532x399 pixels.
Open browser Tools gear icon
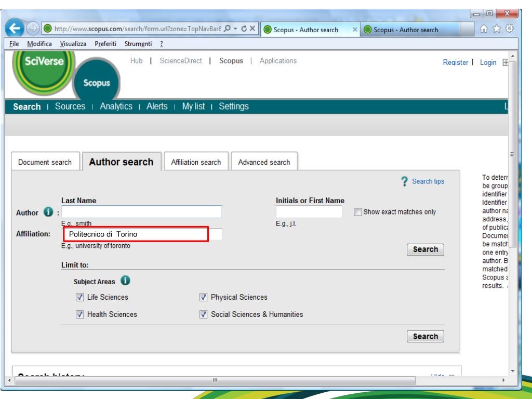coord(510,29)
